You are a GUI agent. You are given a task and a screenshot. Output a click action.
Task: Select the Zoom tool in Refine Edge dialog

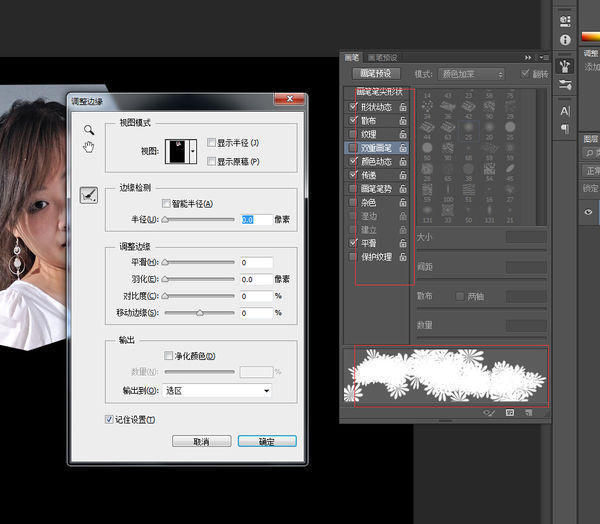pos(88,130)
